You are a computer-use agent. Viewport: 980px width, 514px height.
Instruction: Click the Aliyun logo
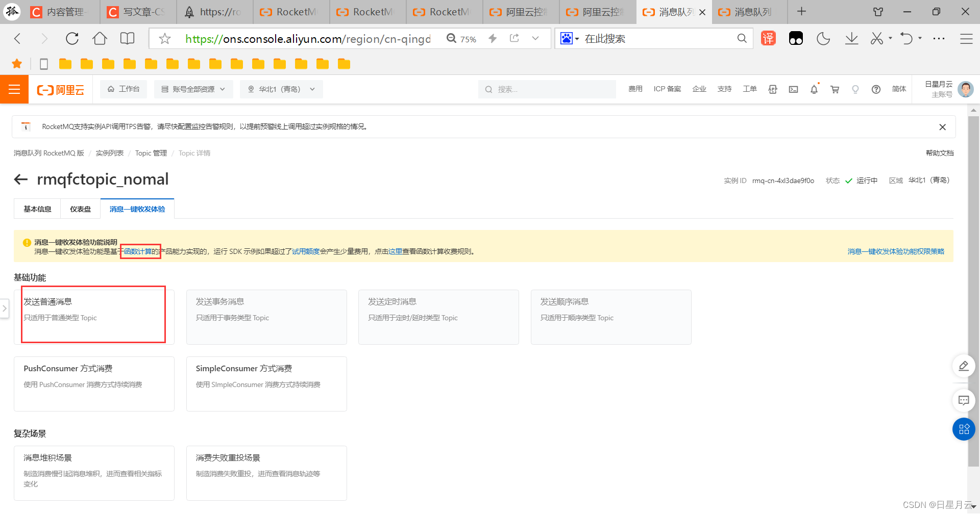pyautogui.click(x=60, y=90)
